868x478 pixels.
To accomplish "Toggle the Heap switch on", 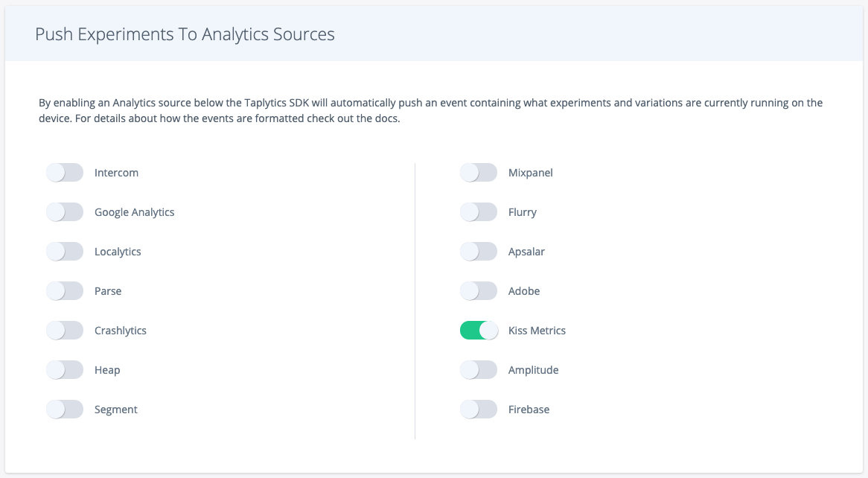I will [x=65, y=369].
